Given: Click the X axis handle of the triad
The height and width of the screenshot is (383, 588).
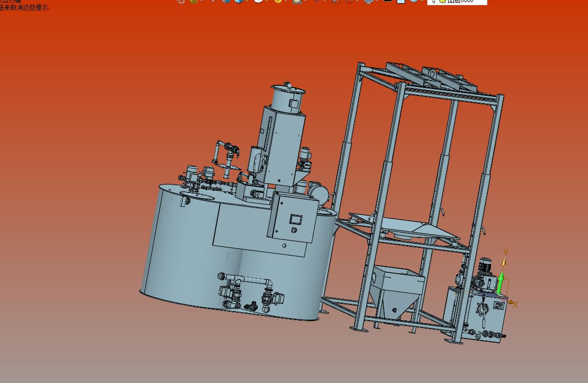Looking at the screenshot, I should (x=510, y=302).
